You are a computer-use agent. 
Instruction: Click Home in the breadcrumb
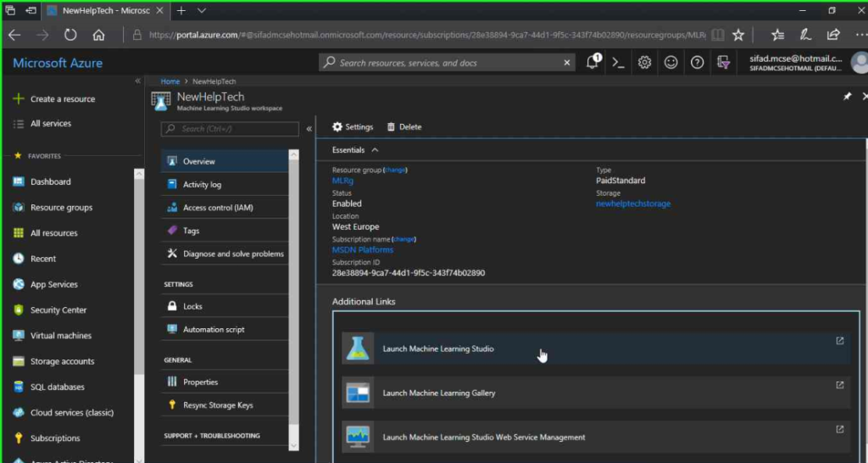(x=170, y=81)
